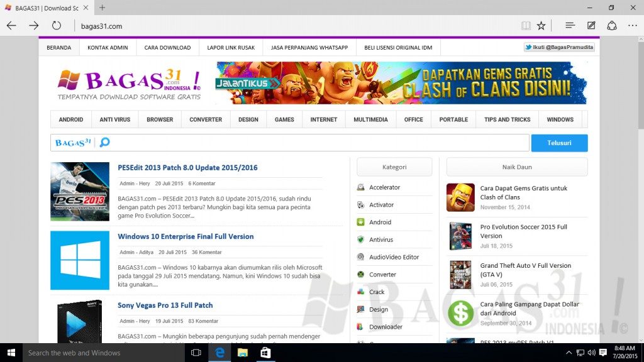Click Search the web and Windows box

pyautogui.click(x=104, y=353)
